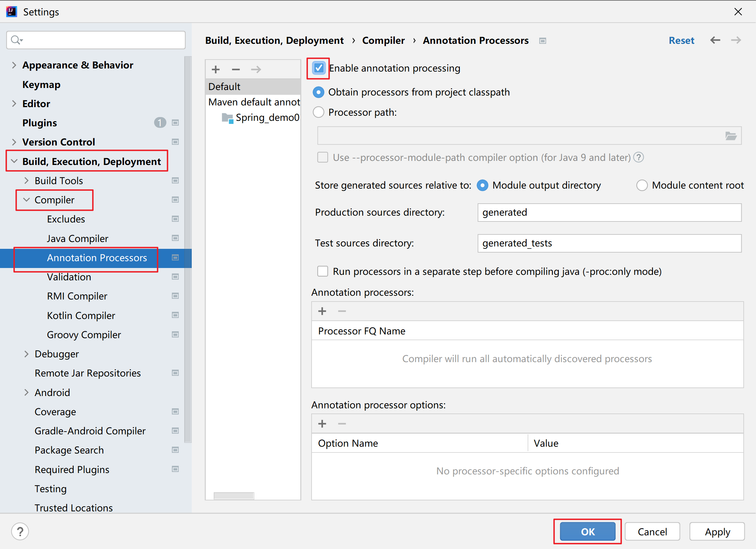Toggle Enable annotation processing checkbox

319,68
